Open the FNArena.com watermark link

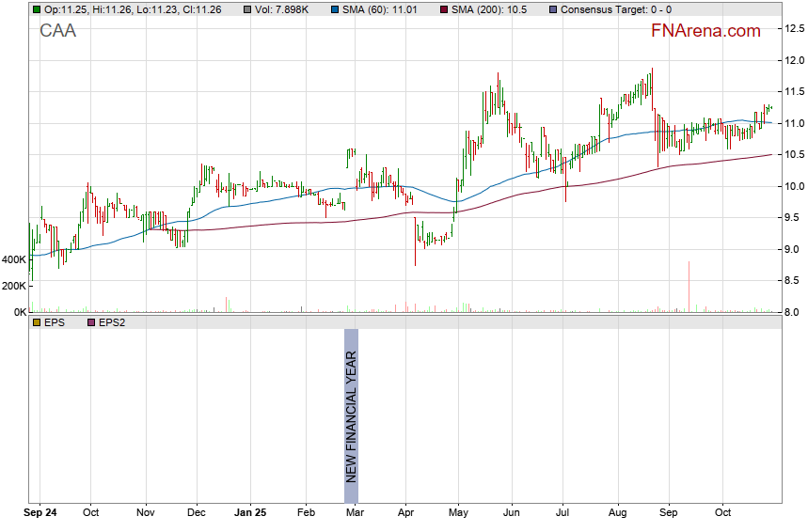[705, 31]
